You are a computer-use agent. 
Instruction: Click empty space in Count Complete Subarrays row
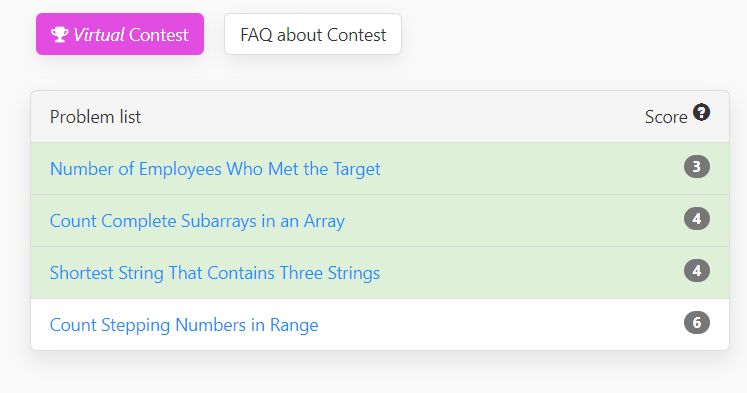(x=515, y=221)
